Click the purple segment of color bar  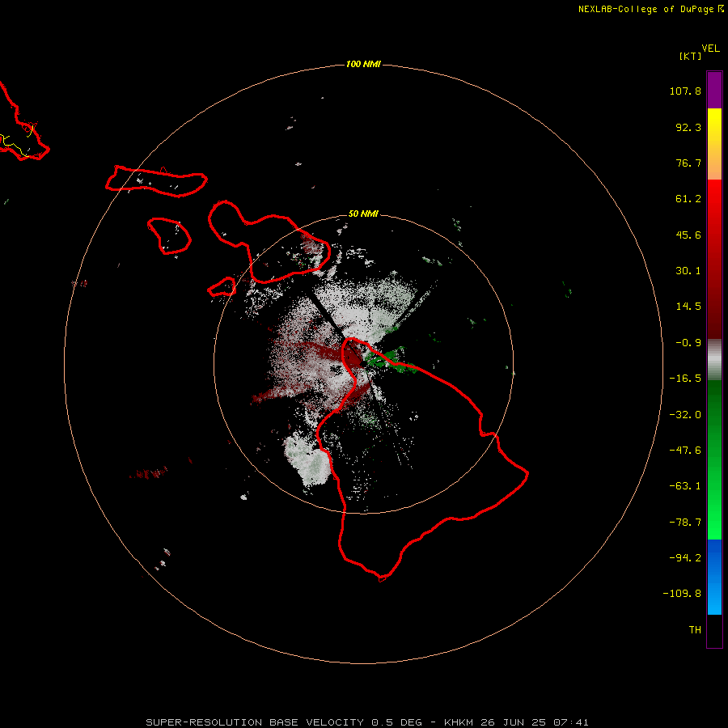point(714,90)
